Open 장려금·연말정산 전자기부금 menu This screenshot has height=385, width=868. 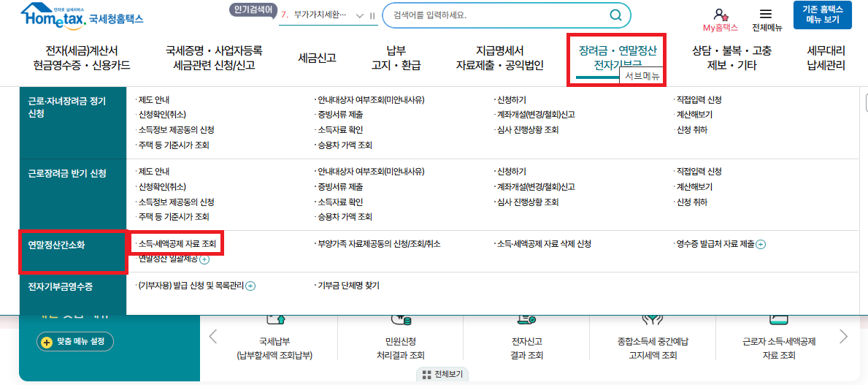coord(617,58)
